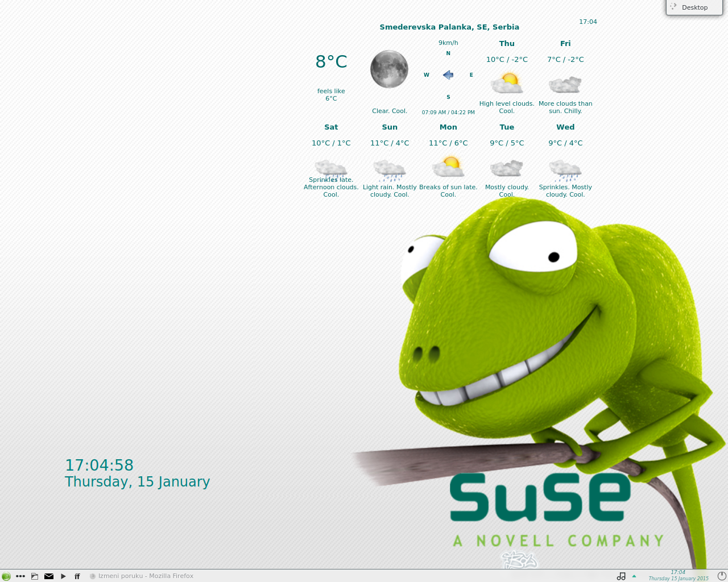The height and width of the screenshot is (582, 728).
Task: Click Friday's cloudy forecast icon
Action: click(565, 84)
